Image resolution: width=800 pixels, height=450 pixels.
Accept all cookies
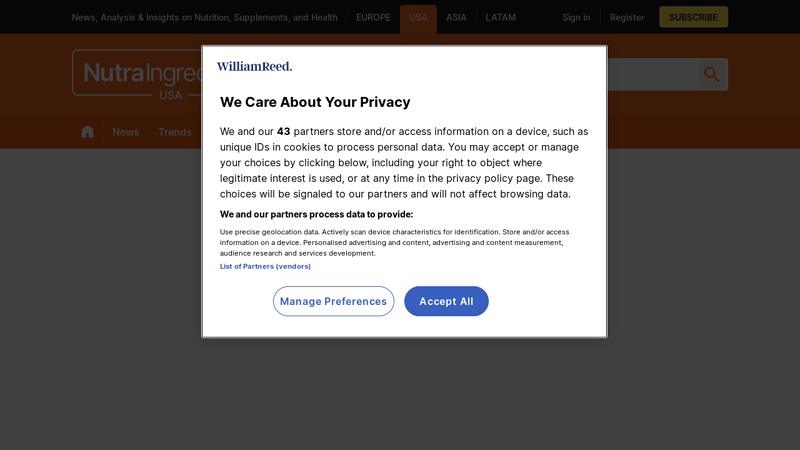[x=446, y=301]
